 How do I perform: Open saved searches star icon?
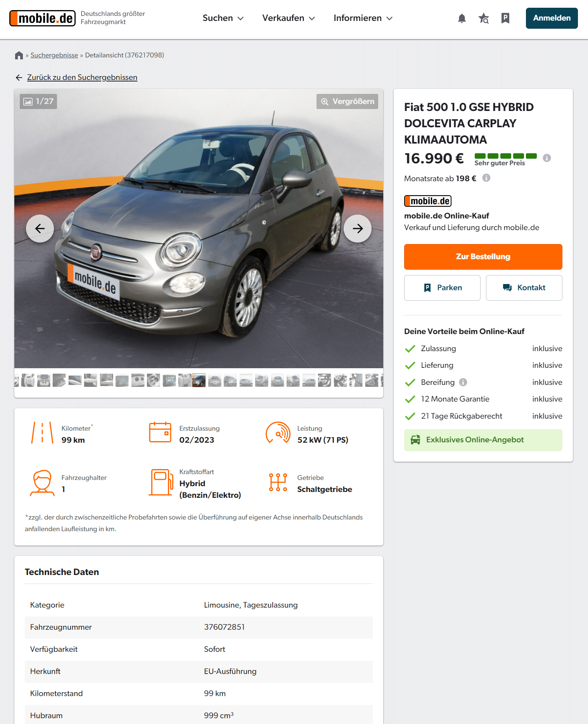[x=484, y=18]
